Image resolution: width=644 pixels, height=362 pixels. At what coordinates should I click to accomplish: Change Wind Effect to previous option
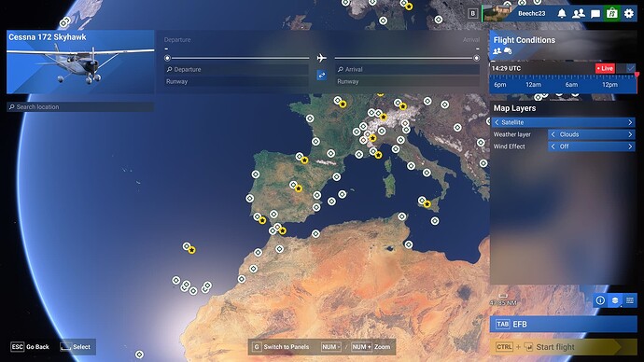point(553,146)
